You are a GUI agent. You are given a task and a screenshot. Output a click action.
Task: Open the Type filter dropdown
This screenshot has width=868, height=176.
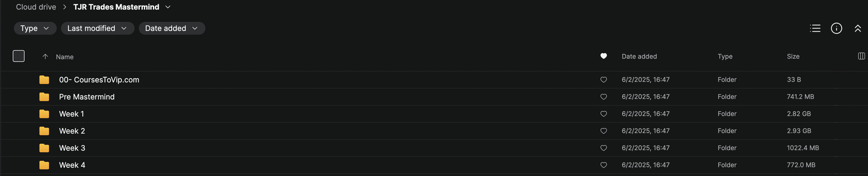click(x=35, y=28)
